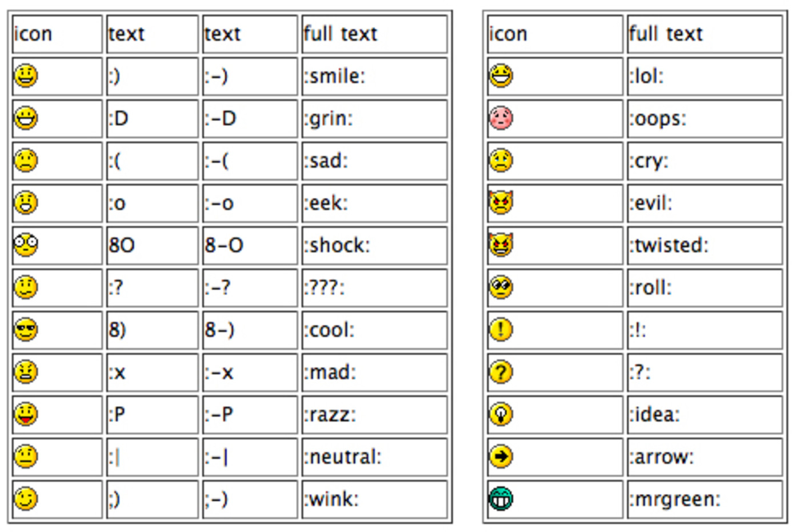Click the :grin: full text cell
Image resolution: width=800 pixels, height=532 pixels.
coord(374,118)
